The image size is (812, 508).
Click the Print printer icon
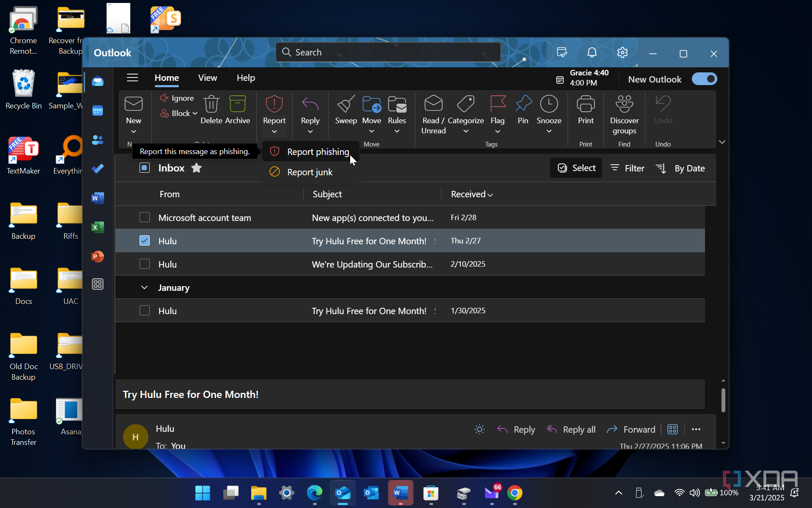(586, 104)
